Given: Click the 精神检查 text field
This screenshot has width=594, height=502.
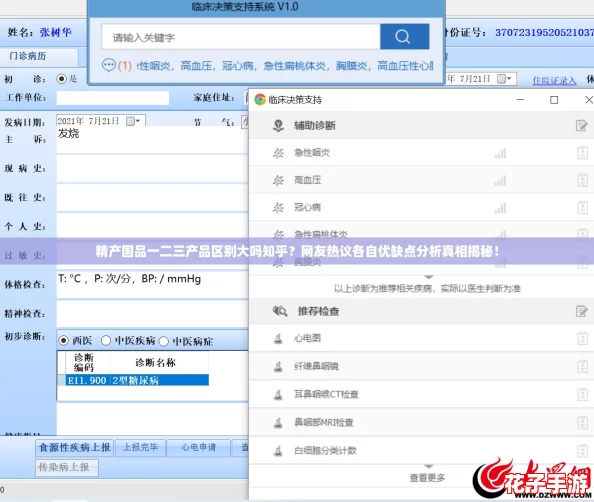Looking at the screenshot, I should pos(152,314).
